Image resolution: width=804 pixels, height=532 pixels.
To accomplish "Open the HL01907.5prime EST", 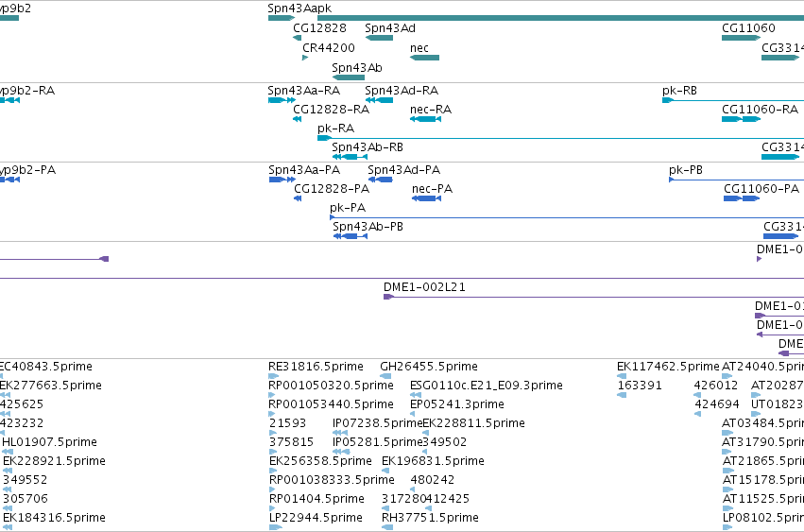I will point(8,452).
